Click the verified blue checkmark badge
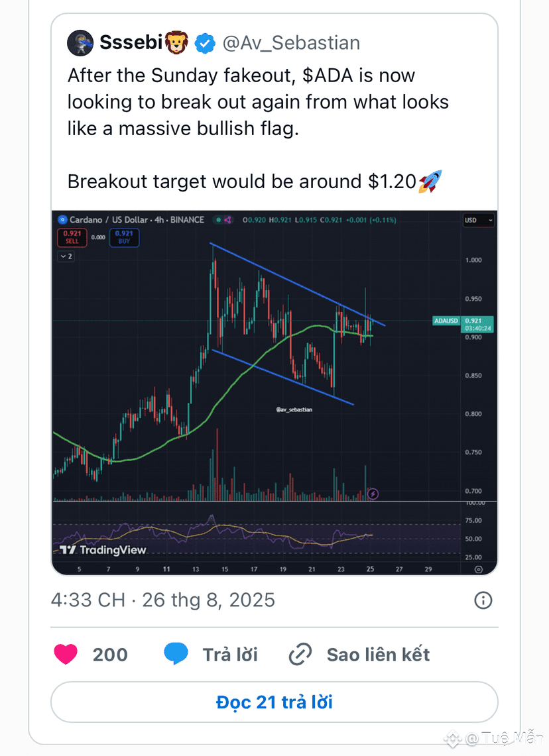Viewport: 549px width, 756px height. [205, 43]
